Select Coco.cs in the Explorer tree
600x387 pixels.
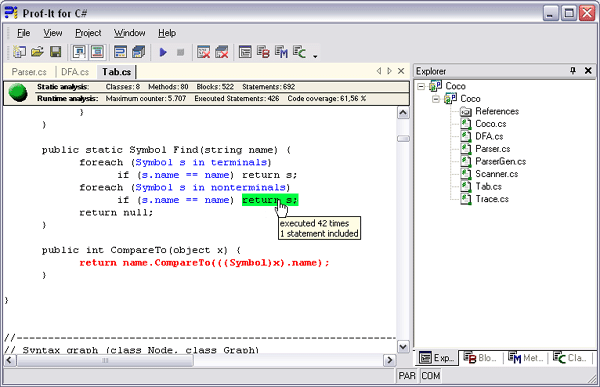(x=491, y=124)
